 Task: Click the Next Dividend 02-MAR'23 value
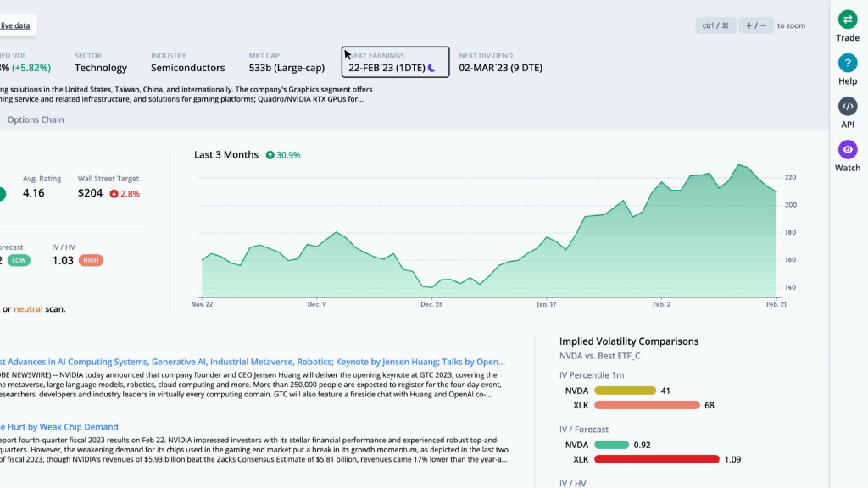pos(500,68)
